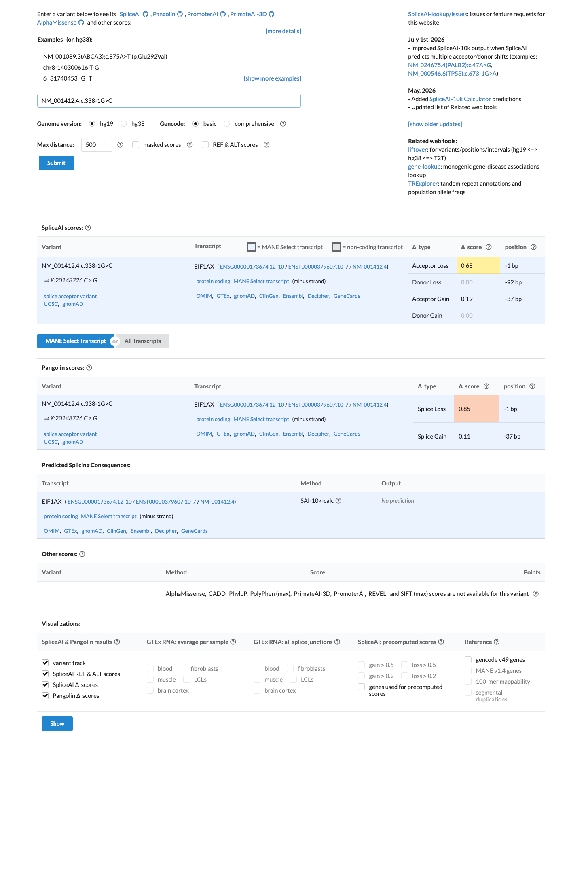Click help icon beside Pangolin scores heading

click(x=89, y=368)
